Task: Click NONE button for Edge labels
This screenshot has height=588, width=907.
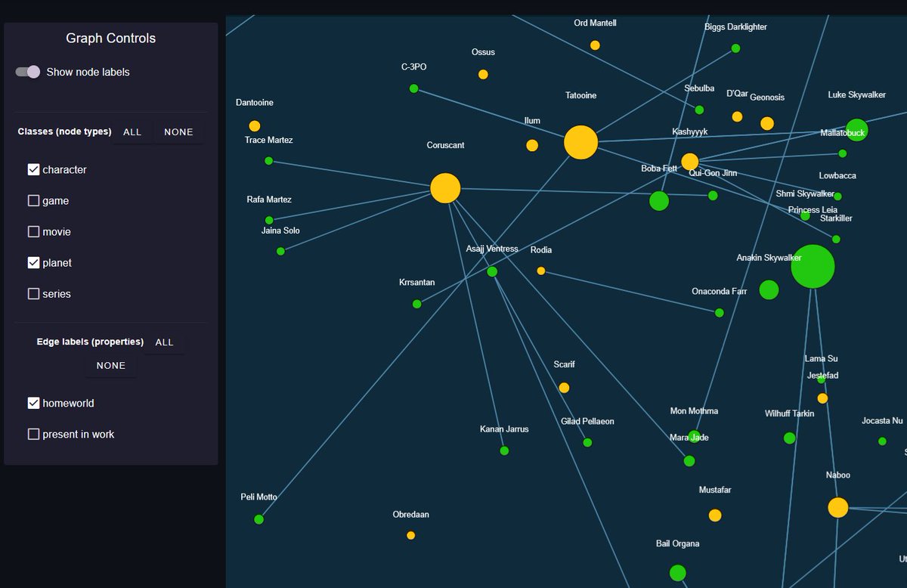Action: pyautogui.click(x=111, y=365)
